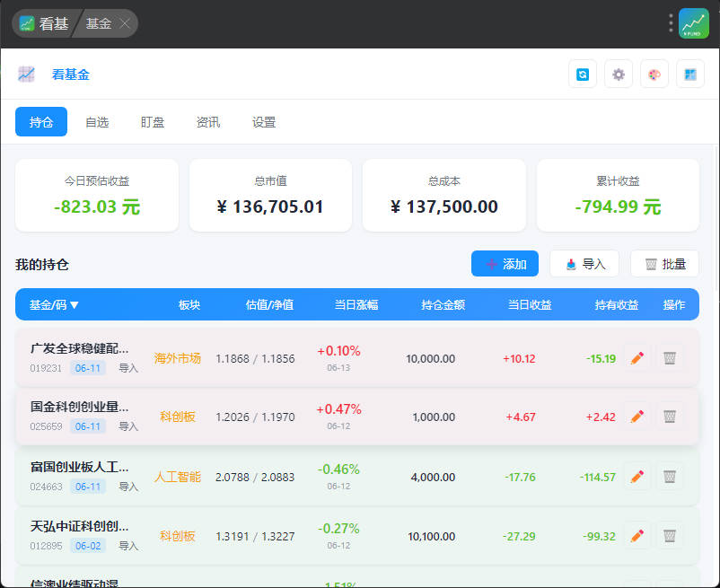Viewport: 720px width, 588px height.
Task: Close the 基金 tab with X
Action: click(x=125, y=23)
